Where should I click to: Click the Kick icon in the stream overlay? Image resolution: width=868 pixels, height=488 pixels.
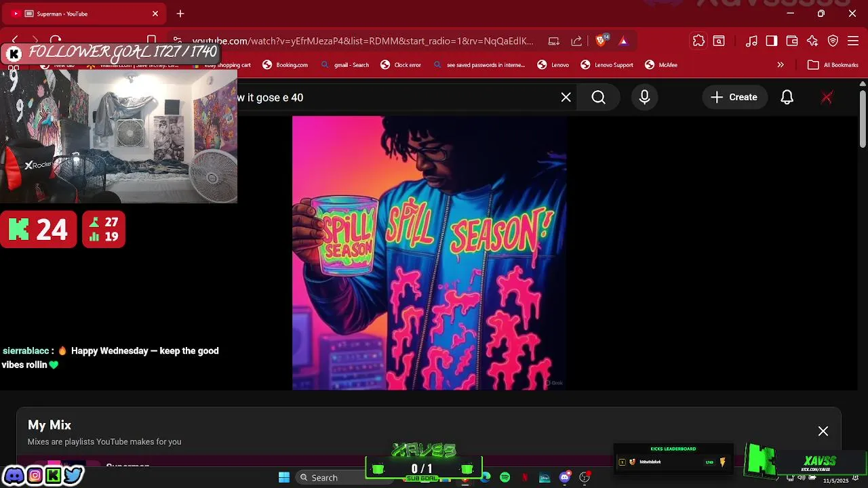pos(53,475)
